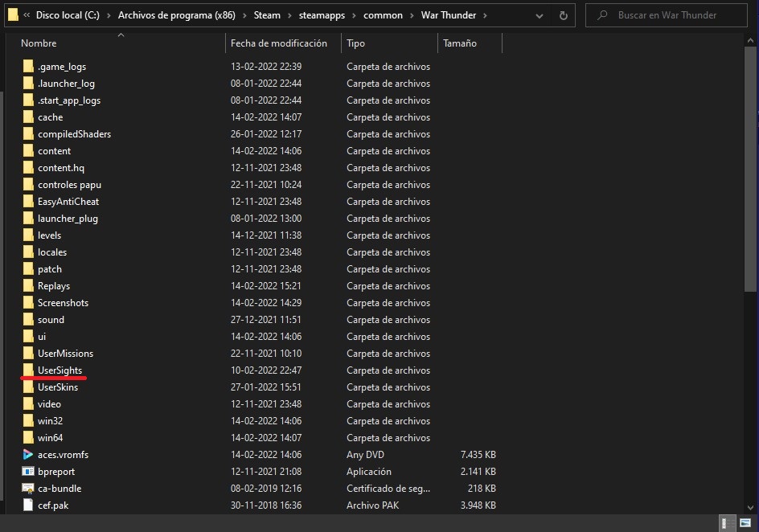
Task: Click date 10-02-2022 22:47
Action: pos(266,370)
